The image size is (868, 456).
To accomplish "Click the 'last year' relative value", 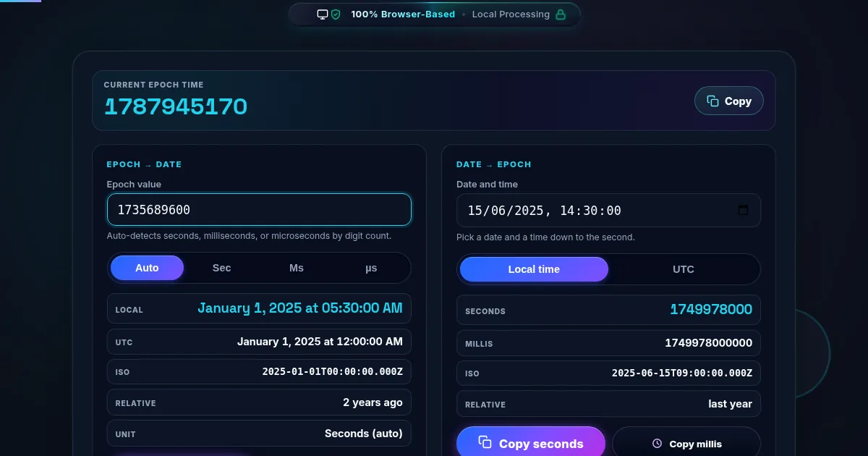I will coord(730,404).
